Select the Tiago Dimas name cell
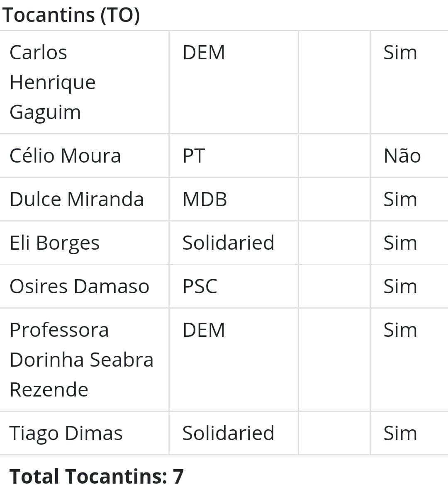The width and height of the screenshot is (448, 494). [66, 433]
